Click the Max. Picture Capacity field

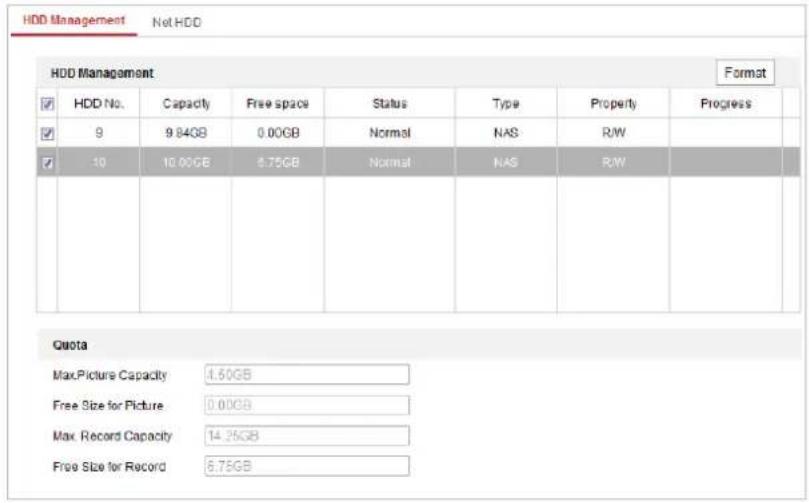click(x=307, y=375)
